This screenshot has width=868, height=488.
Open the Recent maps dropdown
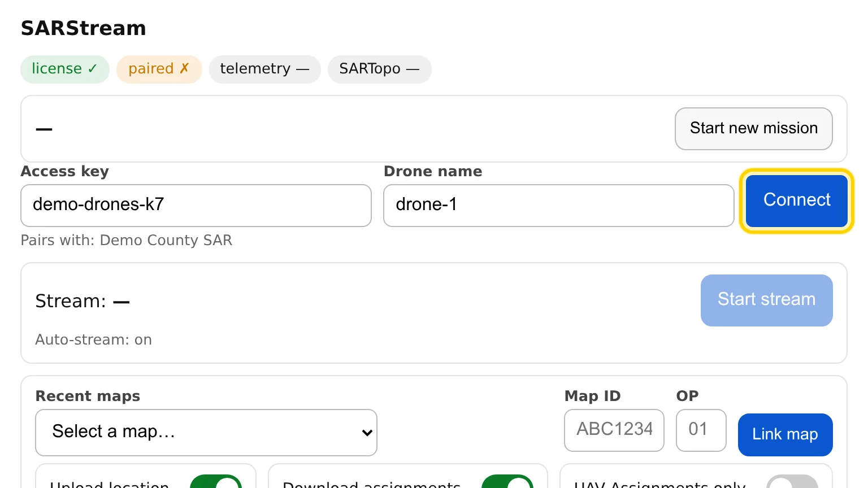(206, 432)
